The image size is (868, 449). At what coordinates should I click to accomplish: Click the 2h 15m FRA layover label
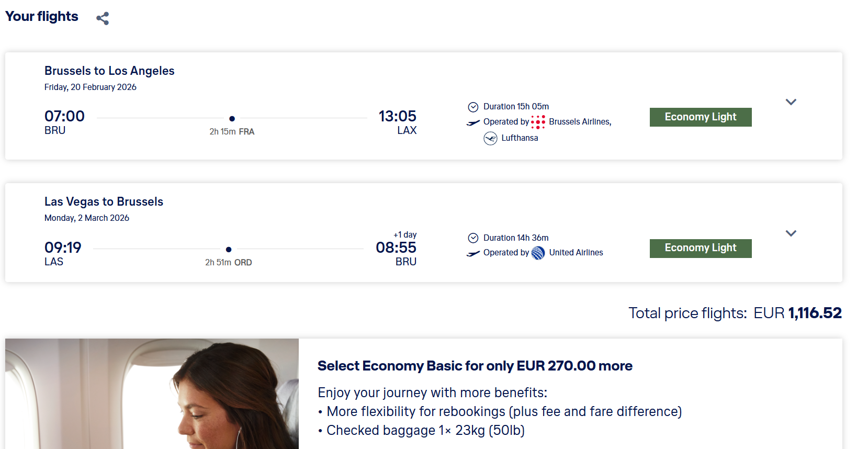click(232, 132)
